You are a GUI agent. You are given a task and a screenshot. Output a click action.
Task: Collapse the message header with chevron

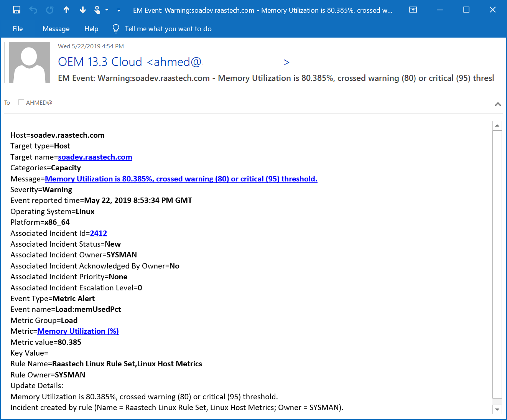click(498, 104)
